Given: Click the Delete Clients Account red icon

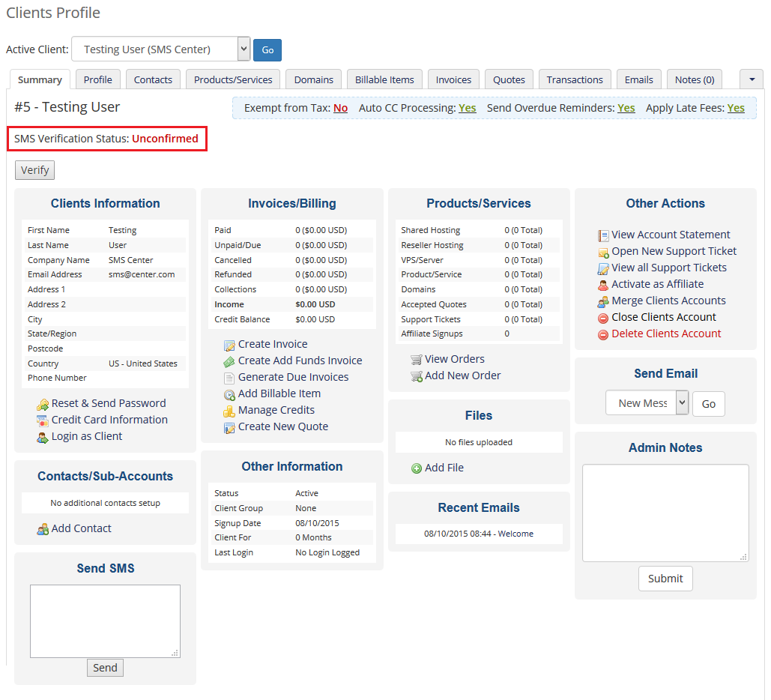Looking at the screenshot, I should (603, 335).
